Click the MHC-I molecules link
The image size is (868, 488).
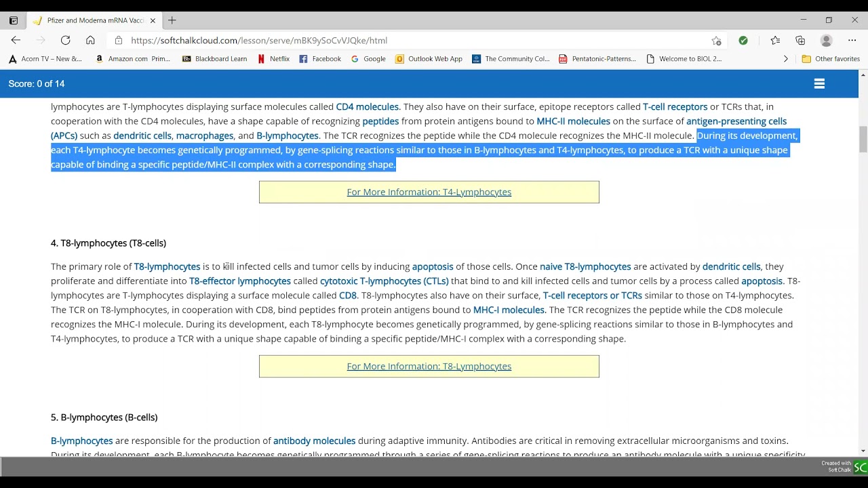tap(509, 310)
